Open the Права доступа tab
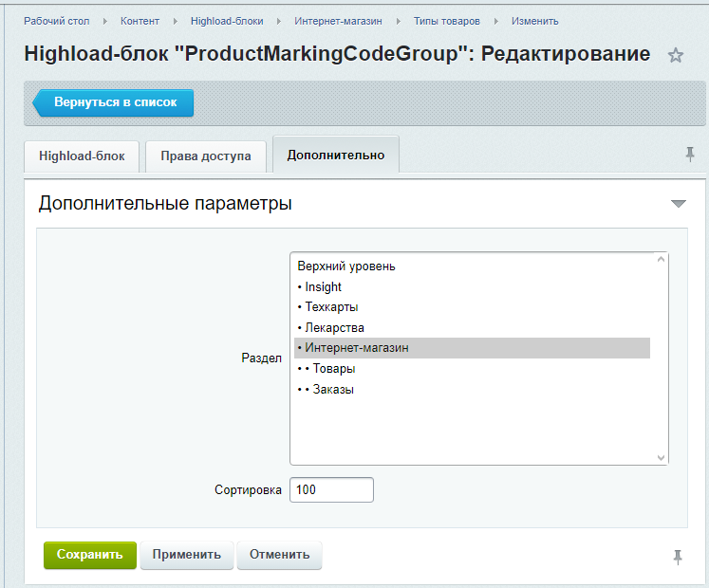 [x=206, y=156]
